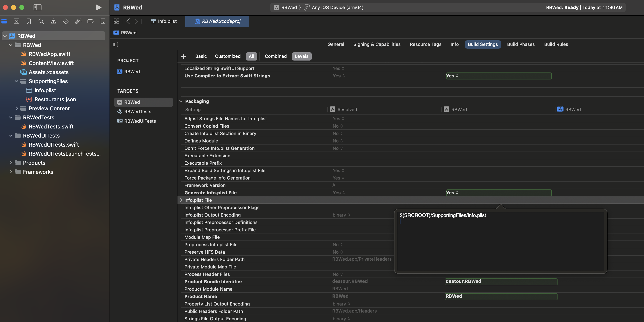Screen dimensions: 644x322
Task: Change Info.plist Output Encoding binary value
Action: [x=341, y=215]
